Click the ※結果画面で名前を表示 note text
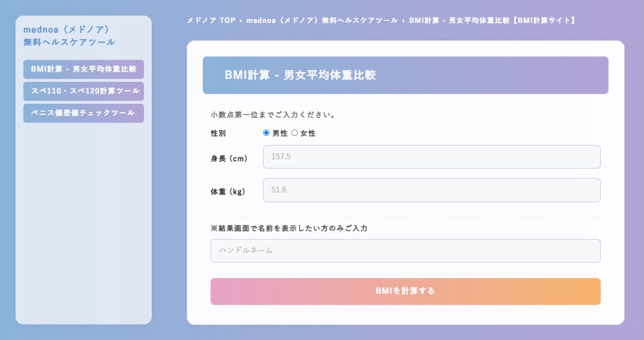Image resolution: width=644 pixels, height=340 pixels. click(289, 228)
